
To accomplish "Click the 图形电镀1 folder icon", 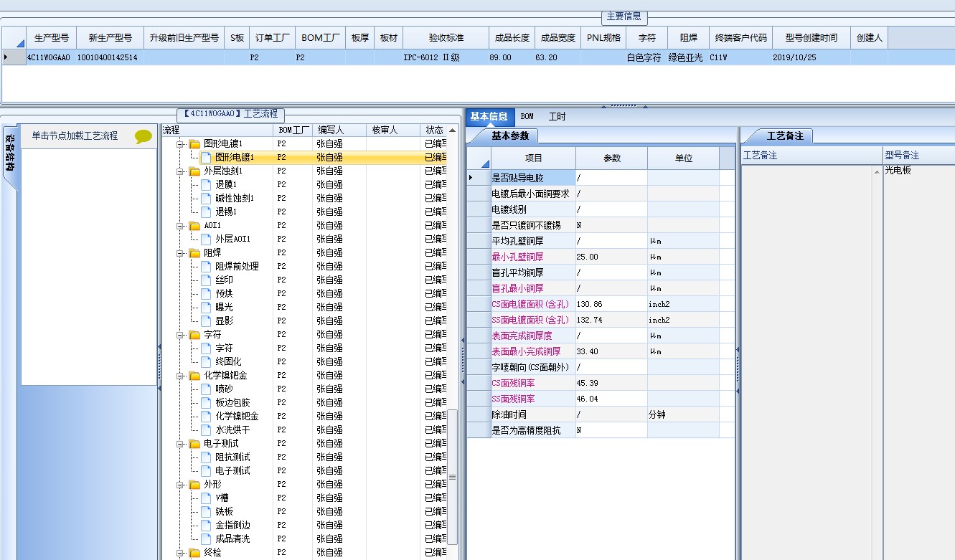I will [194, 144].
